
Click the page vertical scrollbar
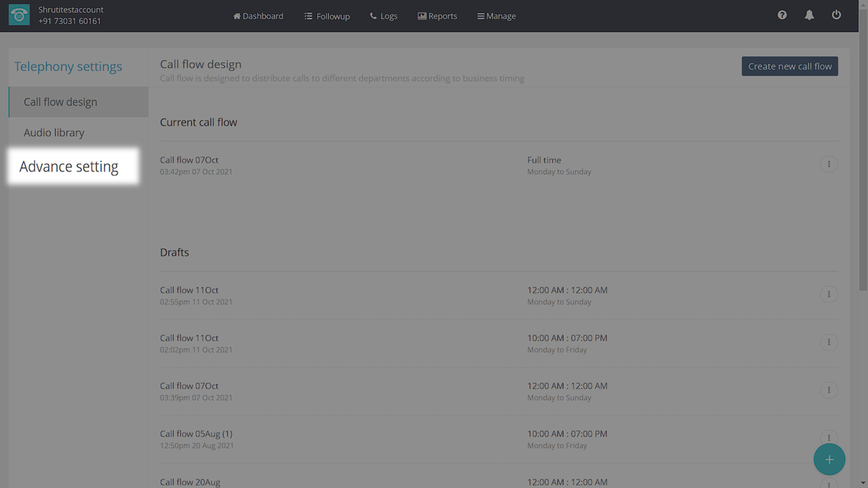click(x=863, y=163)
